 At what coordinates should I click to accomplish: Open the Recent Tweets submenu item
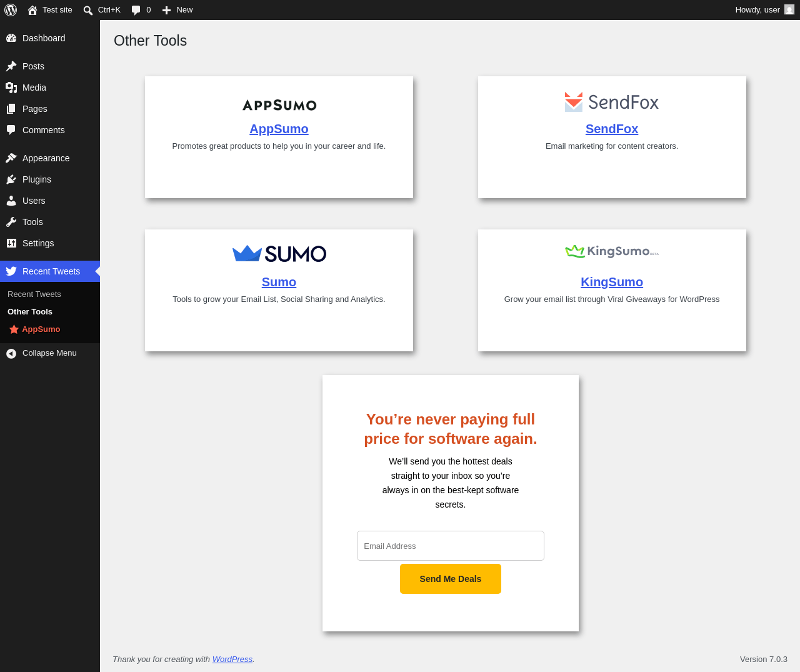34,294
